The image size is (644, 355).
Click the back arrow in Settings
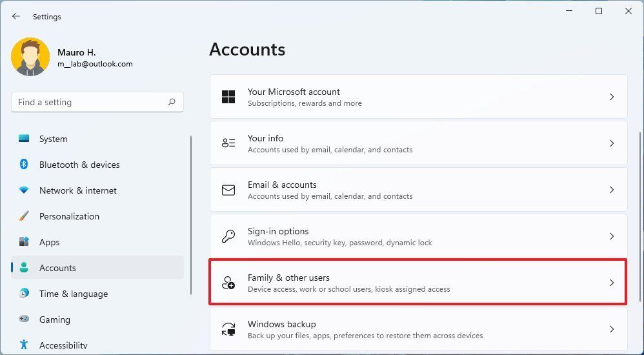click(15, 16)
